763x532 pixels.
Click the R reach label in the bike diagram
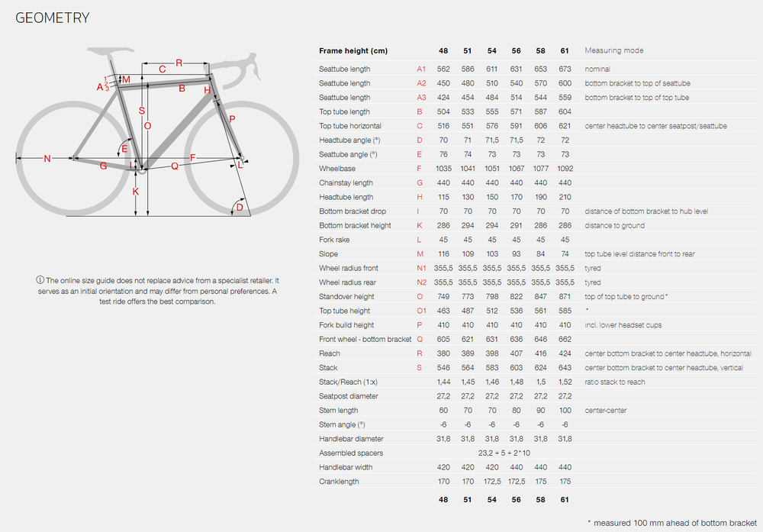[x=179, y=63]
